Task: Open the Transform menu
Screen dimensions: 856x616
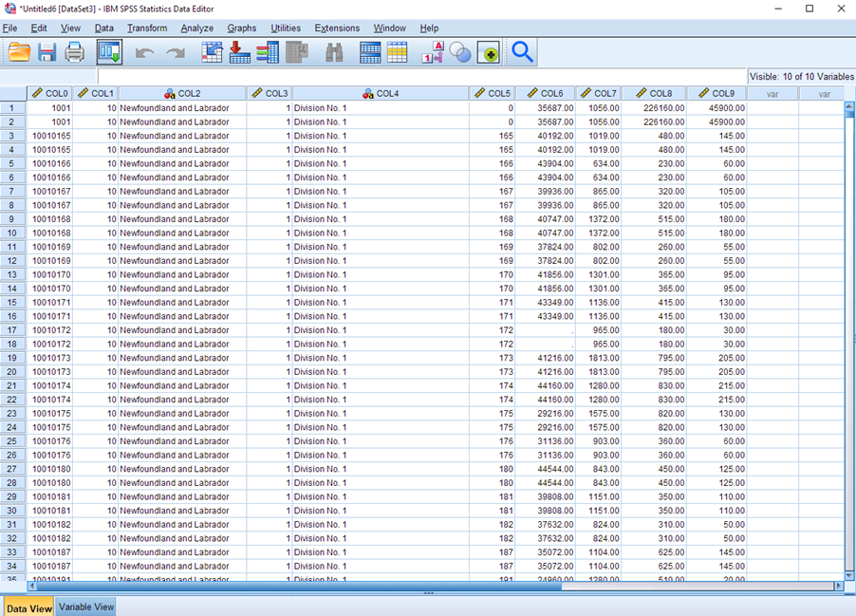Action: [x=149, y=28]
